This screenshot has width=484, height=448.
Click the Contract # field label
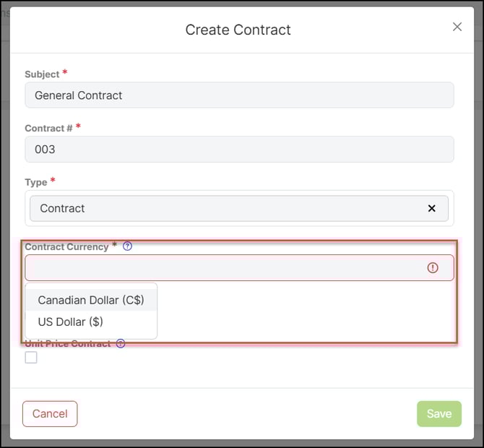[x=48, y=129]
